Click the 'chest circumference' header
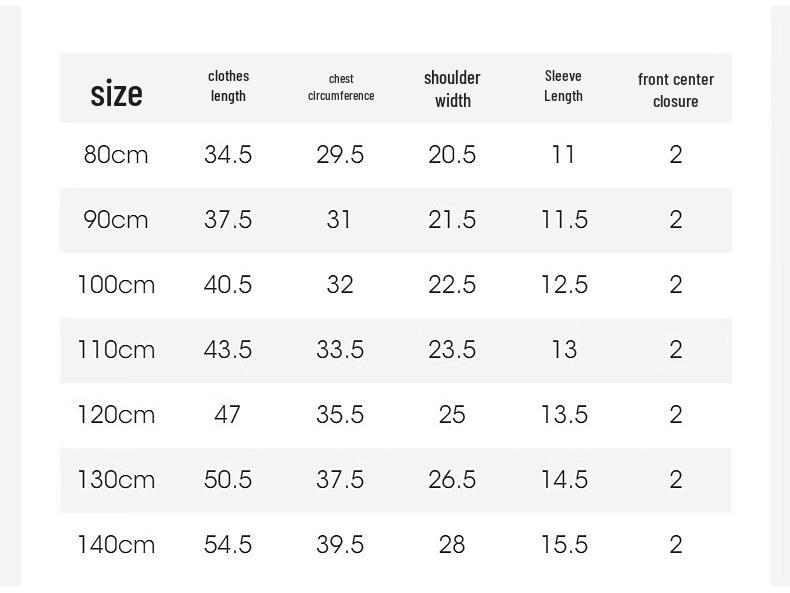The width and height of the screenshot is (790, 593). (x=341, y=87)
